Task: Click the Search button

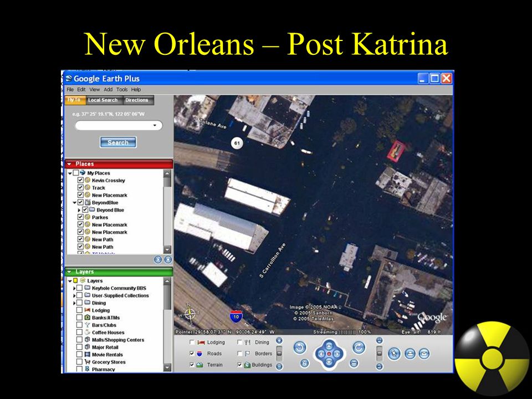Action: (118, 142)
